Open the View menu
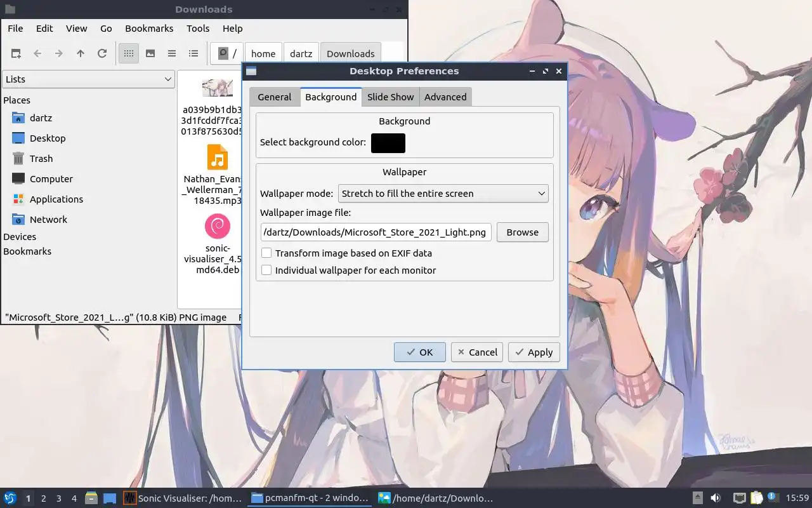The image size is (812, 508). pos(76,29)
